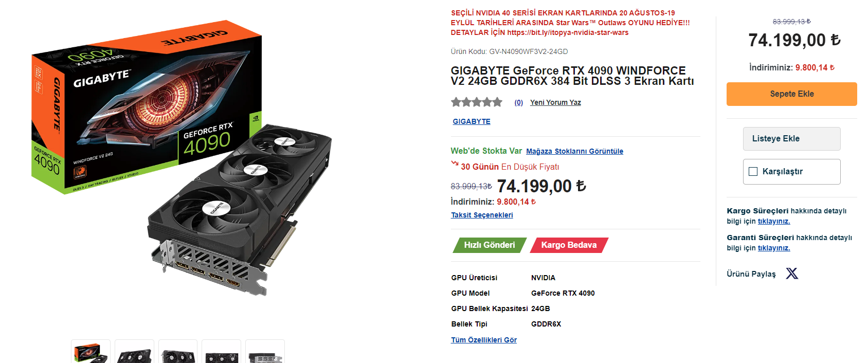Click the five-star rating icons
868x363 pixels.
(x=477, y=102)
